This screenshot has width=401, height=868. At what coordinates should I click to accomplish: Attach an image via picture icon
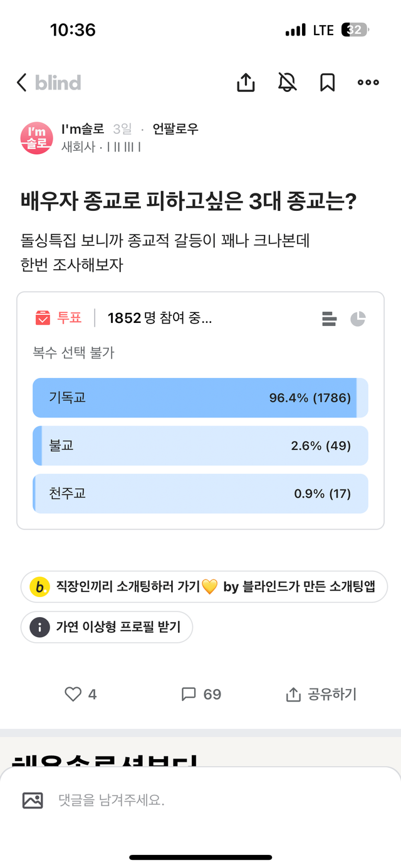(33, 800)
